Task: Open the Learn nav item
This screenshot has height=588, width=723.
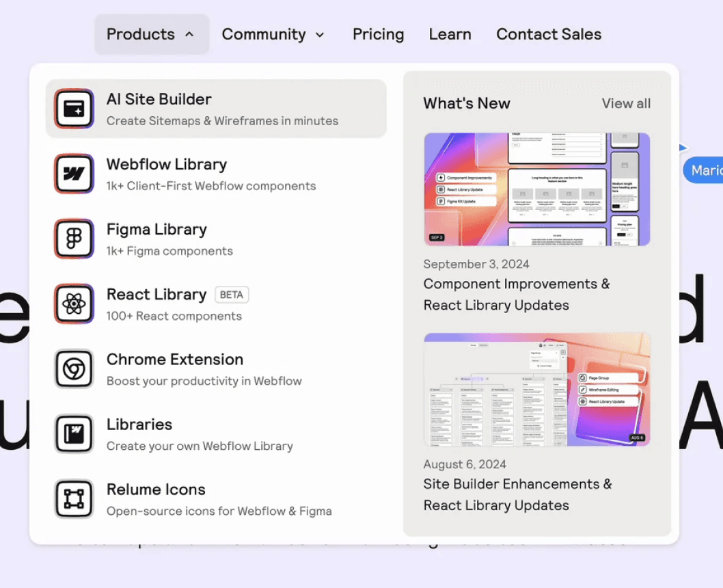Action: pos(450,34)
